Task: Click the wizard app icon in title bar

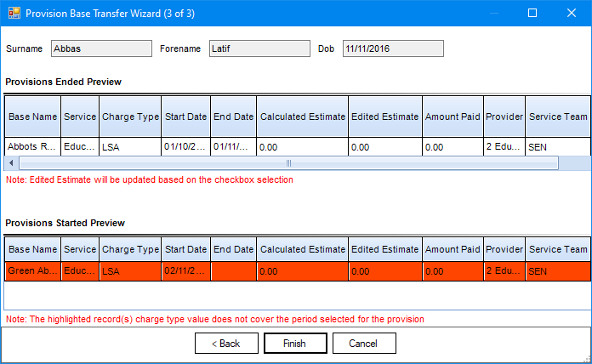Action: point(14,14)
